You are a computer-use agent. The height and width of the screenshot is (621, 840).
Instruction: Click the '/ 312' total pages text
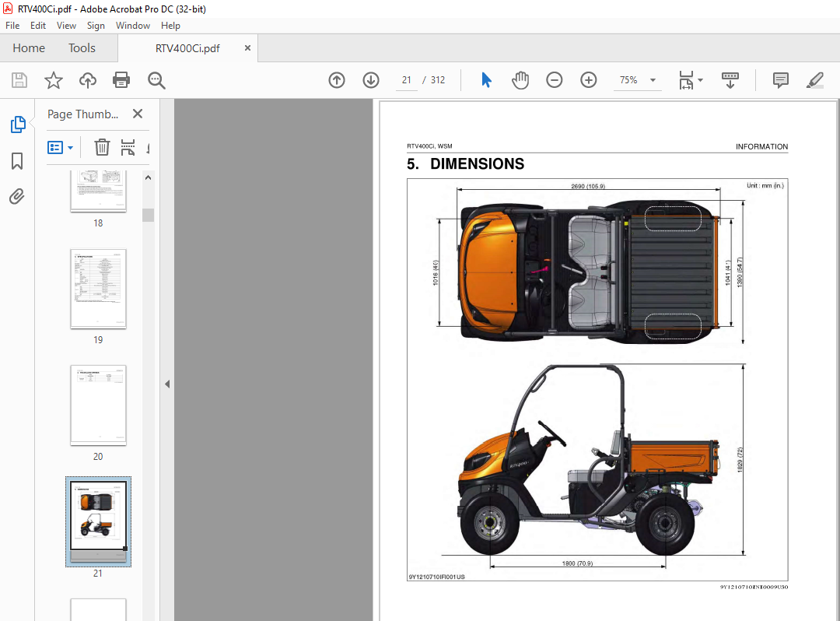434,80
